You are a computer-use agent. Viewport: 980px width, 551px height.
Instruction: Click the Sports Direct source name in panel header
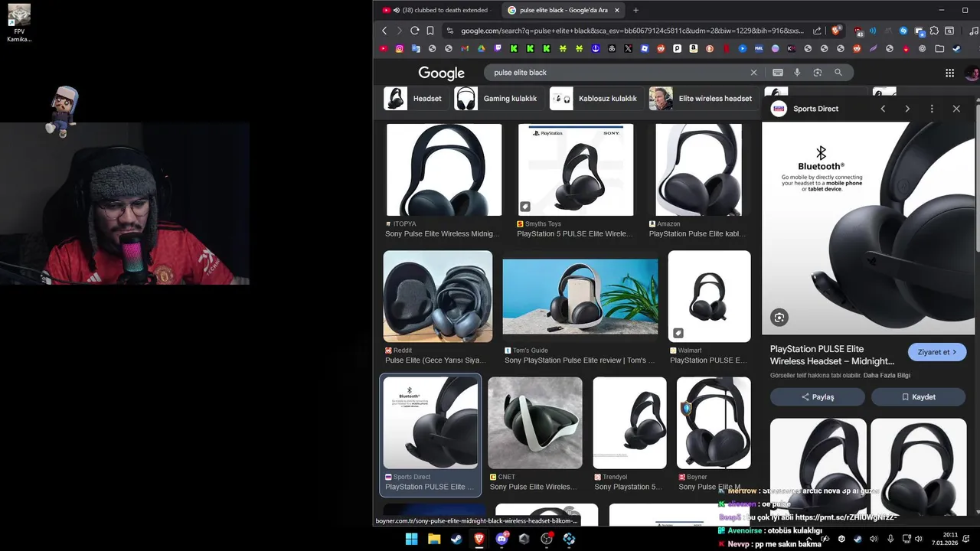click(x=815, y=109)
